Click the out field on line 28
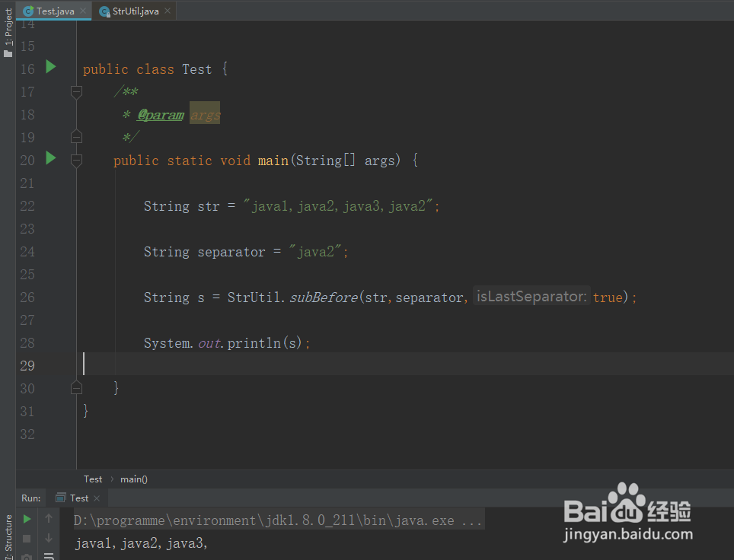 point(209,343)
